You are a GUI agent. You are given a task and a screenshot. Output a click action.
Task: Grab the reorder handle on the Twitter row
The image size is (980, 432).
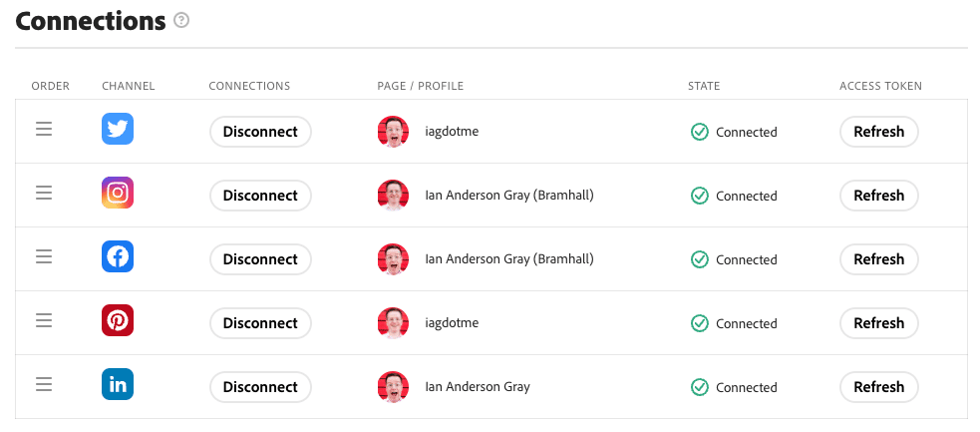click(x=44, y=130)
